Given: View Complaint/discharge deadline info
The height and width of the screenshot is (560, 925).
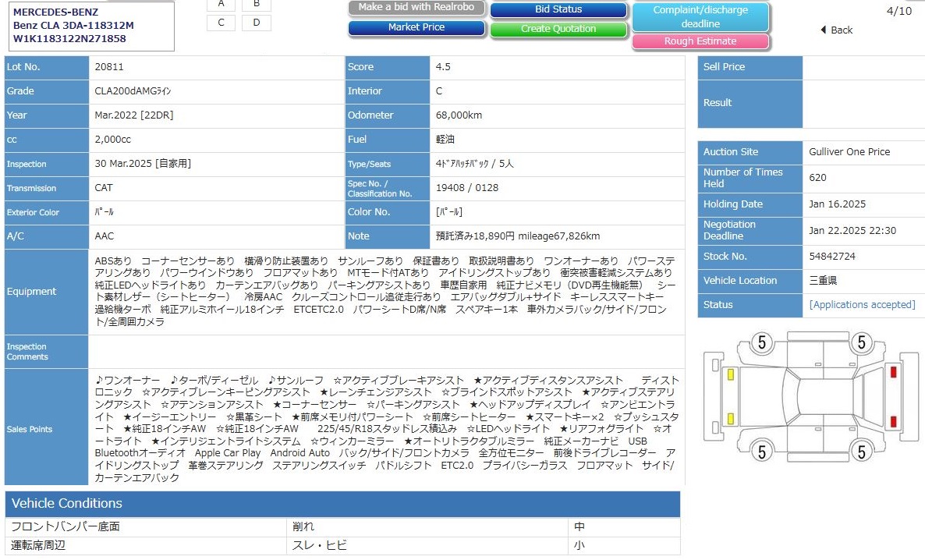Looking at the screenshot, I should pos(700,16).
